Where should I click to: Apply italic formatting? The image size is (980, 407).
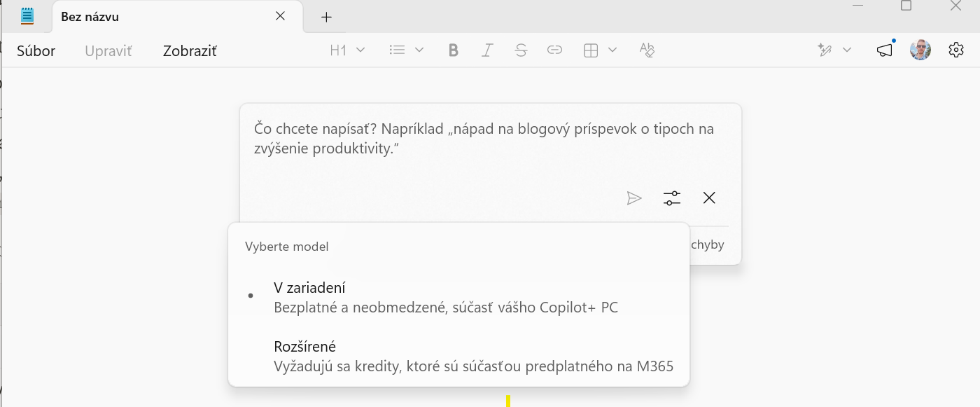pyautogui.click(x=487, y=50)
